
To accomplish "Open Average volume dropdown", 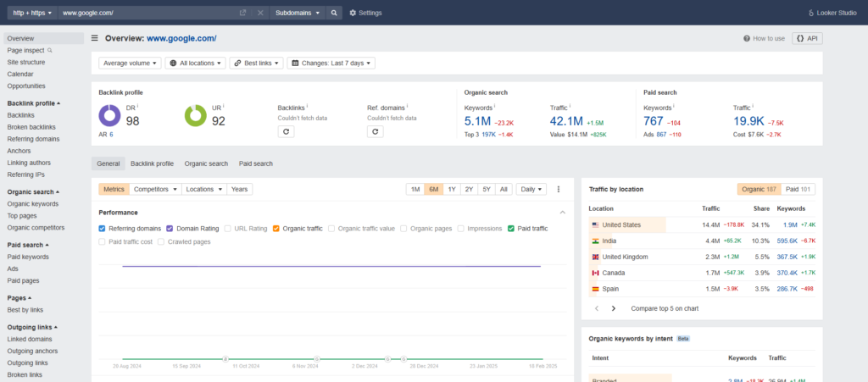I will pyautogui.click(x=130, y=63).
